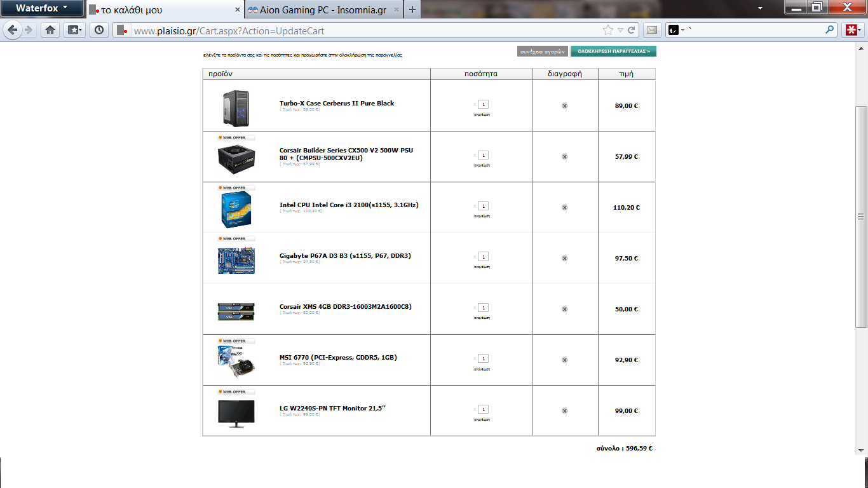868x488 pixels.
Task: Click 'ανανέωση' under Gigabyte P67A quantity
Action: [482, 267]
